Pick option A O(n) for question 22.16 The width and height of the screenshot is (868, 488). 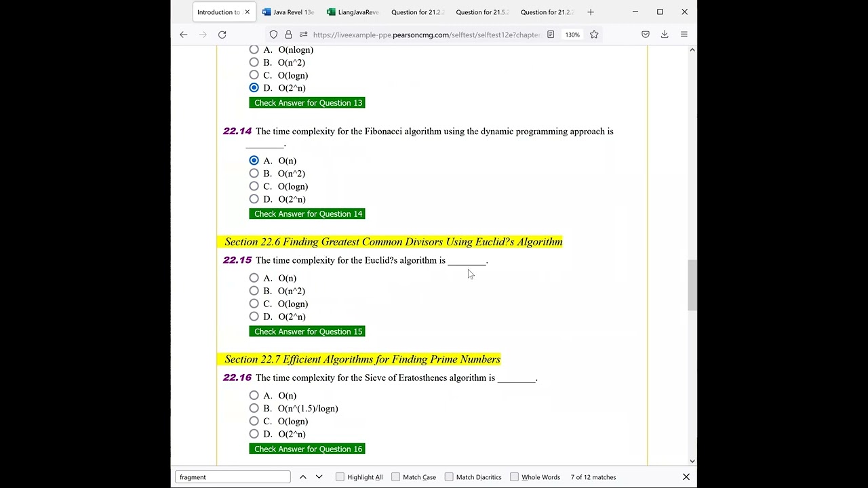coord(254,395)
